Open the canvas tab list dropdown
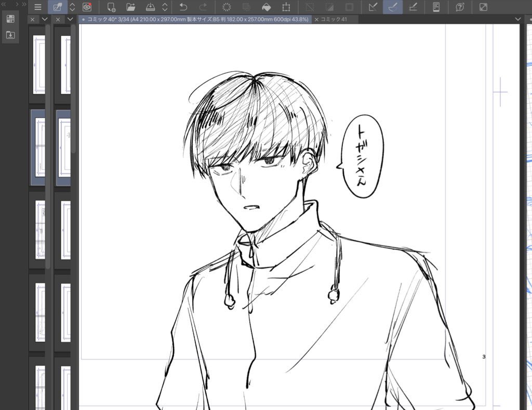 point(518,19)
